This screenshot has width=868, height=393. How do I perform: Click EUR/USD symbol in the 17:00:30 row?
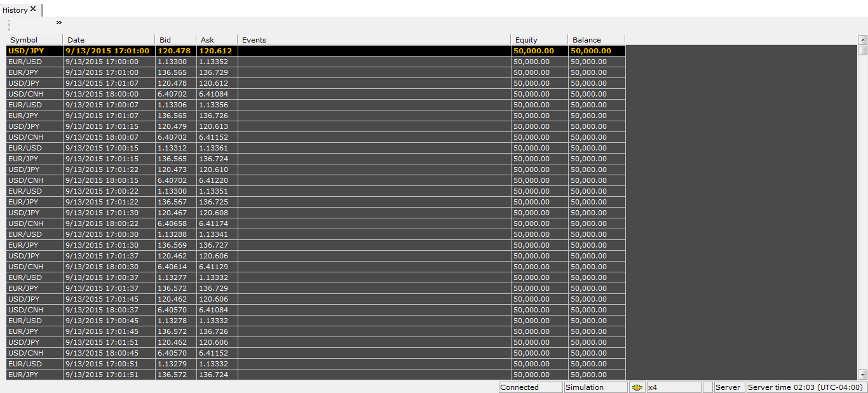[35, 234]
